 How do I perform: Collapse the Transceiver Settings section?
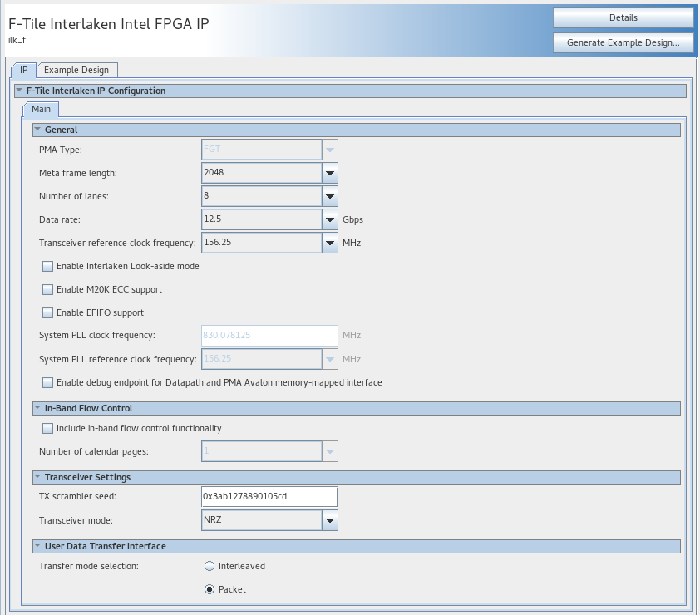(x=37, y=477)
